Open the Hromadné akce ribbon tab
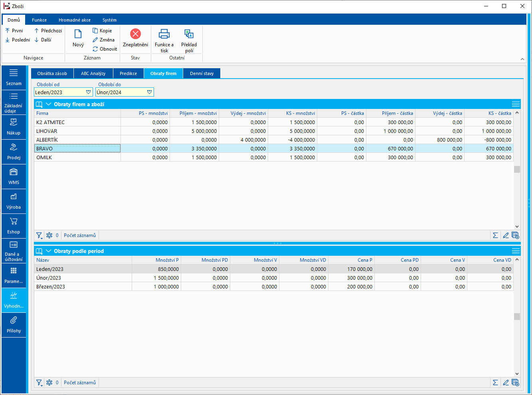Image resolution: width=532 pixels, height=395 pixels. (75, 20)
